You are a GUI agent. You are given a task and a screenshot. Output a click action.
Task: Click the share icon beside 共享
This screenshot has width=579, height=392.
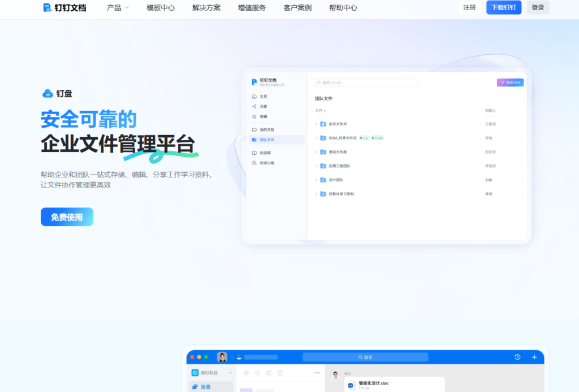click(254, 107)
